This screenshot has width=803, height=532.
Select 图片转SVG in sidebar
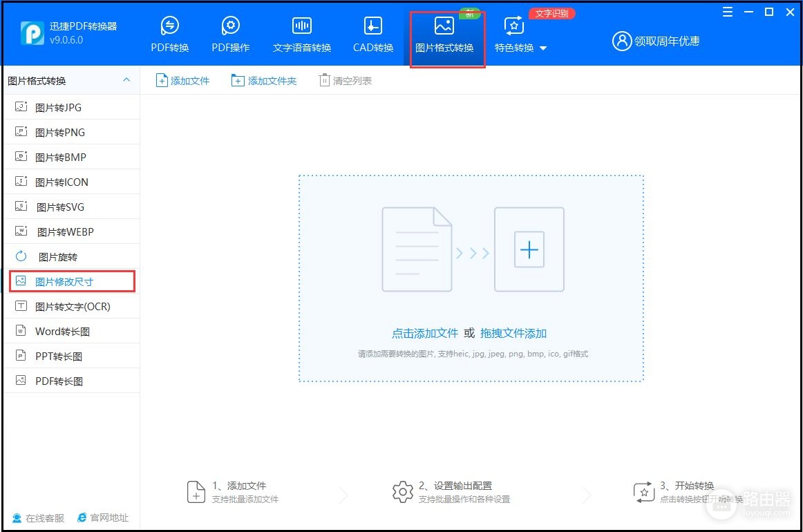(x=72, y=207)
